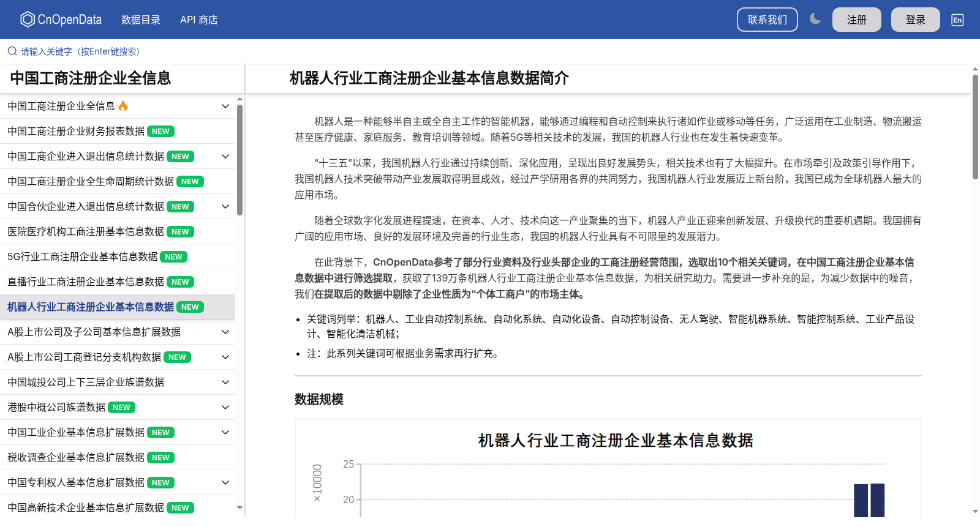Click the sidebar scrollbar thumb

[239, 160]
